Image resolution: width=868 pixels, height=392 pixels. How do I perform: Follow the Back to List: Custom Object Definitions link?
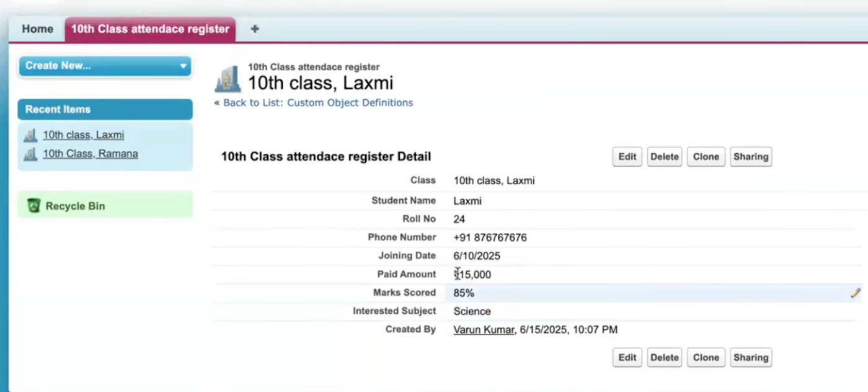tap(317, 103)
